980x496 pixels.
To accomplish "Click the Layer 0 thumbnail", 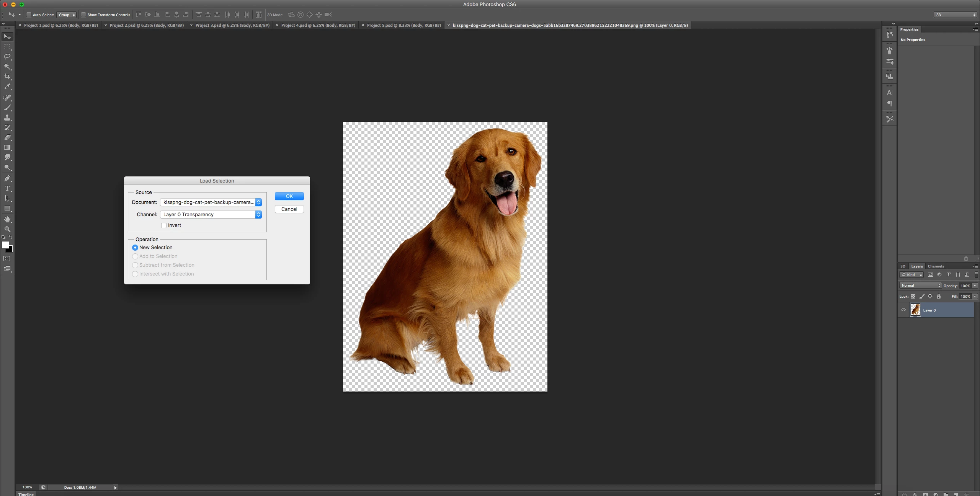I will point(915,310).
